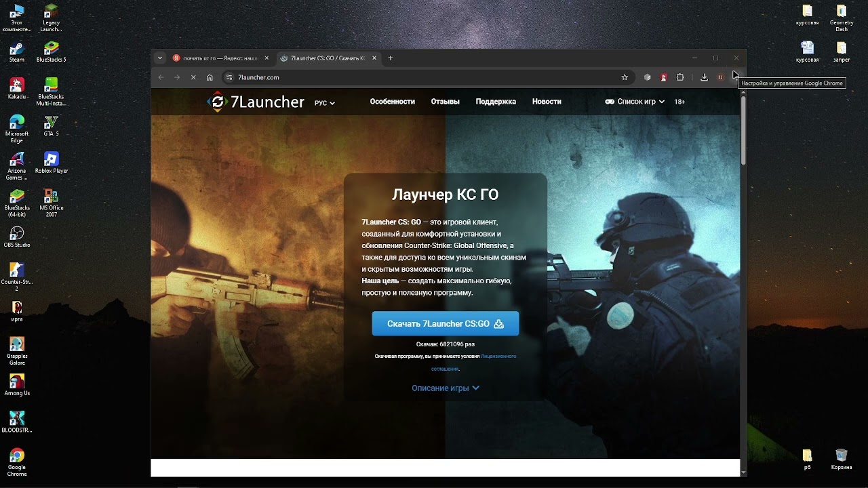Expand the Описание игры section

tap(446, 388)
